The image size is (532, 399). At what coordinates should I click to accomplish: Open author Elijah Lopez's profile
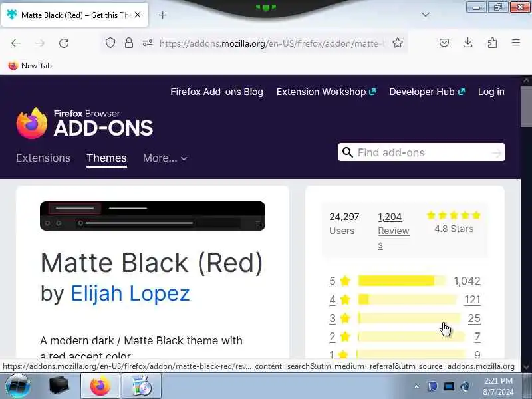[x=130, y=293]
